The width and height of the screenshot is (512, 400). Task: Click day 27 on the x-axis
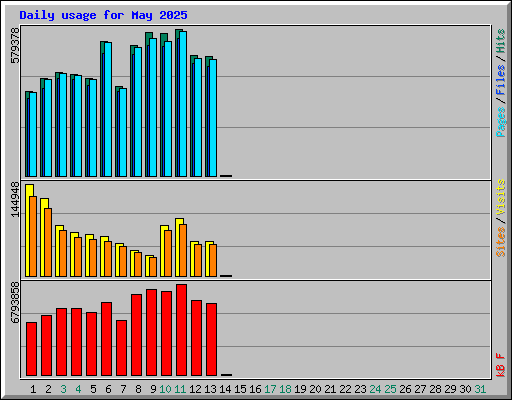[420, 389]
